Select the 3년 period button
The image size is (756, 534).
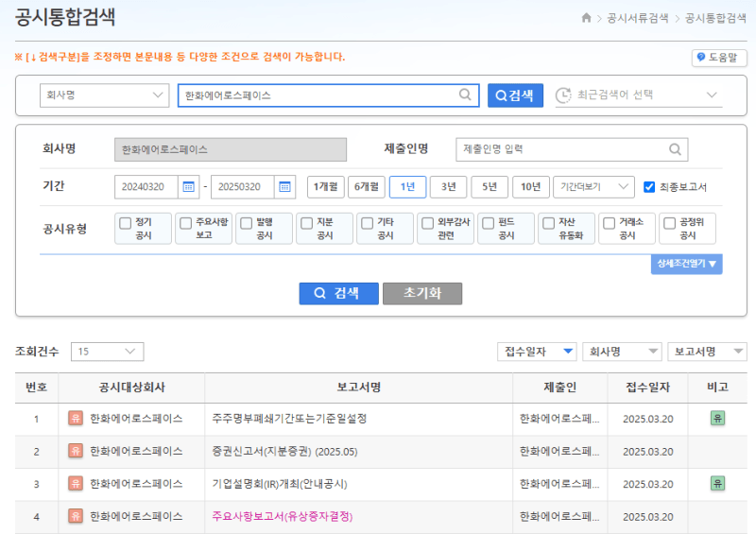448,187
